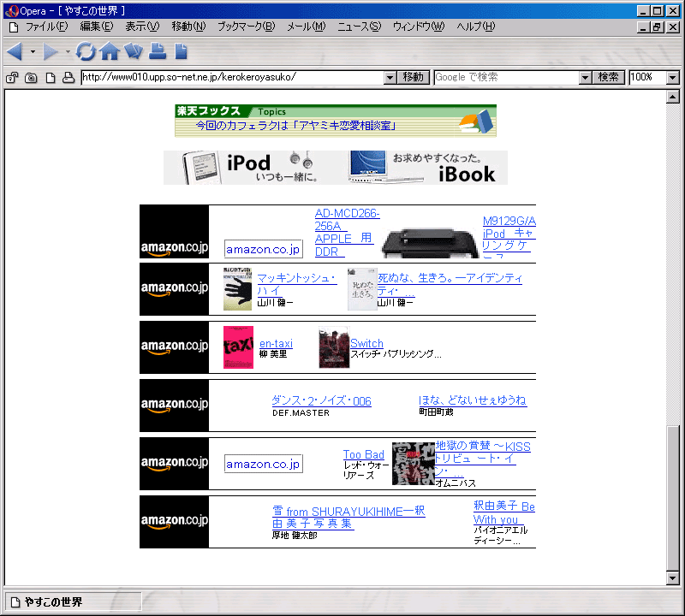Open the 釈由美子 Be With you link

pos(504,512)
